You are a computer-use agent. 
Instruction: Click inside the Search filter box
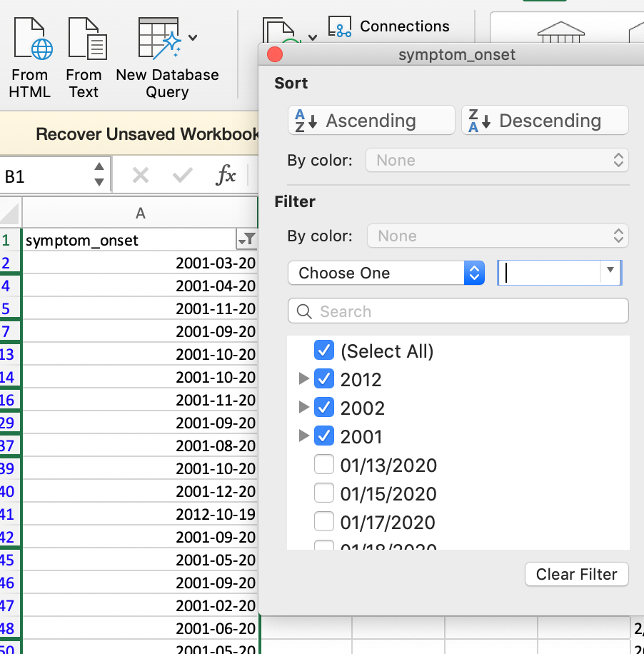(x=458, y=311)
